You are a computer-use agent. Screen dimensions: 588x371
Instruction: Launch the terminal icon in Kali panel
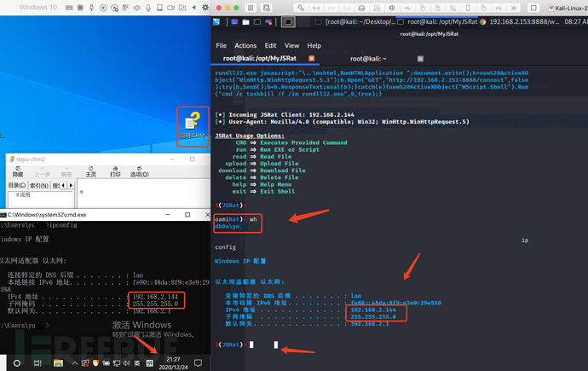point(257,22)
